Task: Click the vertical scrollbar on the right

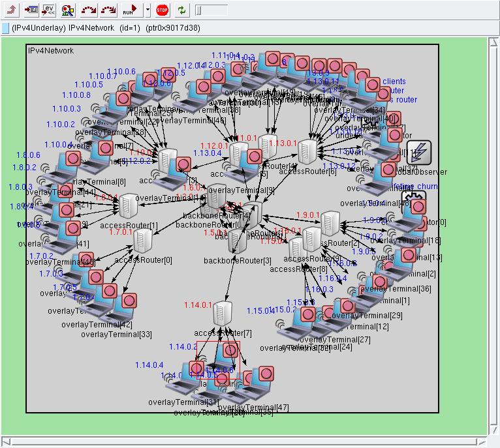Action: pos(494,235)
